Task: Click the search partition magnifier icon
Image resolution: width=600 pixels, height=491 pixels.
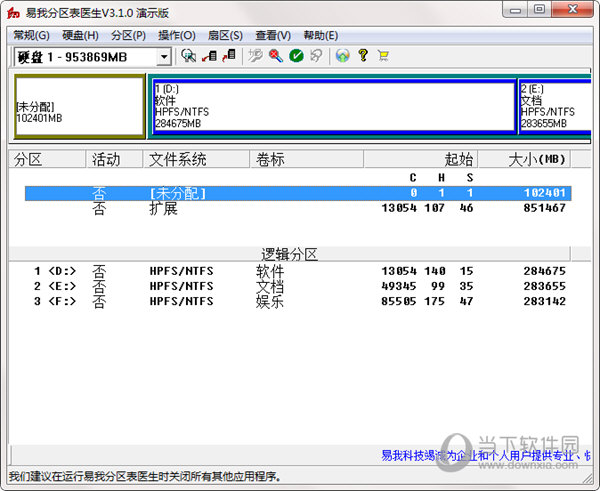Action: [188, 56]
